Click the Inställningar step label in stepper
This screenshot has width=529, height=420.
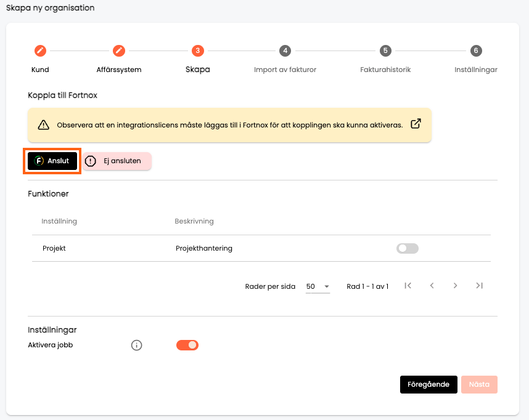coord(476,70)
